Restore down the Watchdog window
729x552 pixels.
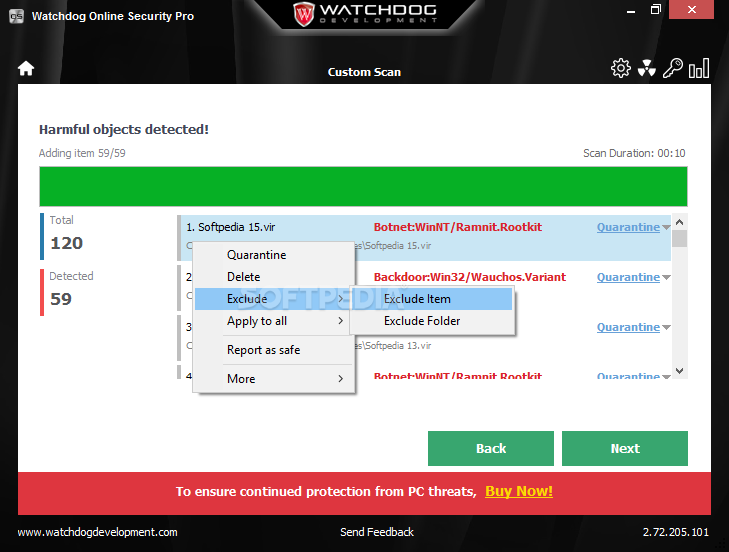click(x=656, y=10)
